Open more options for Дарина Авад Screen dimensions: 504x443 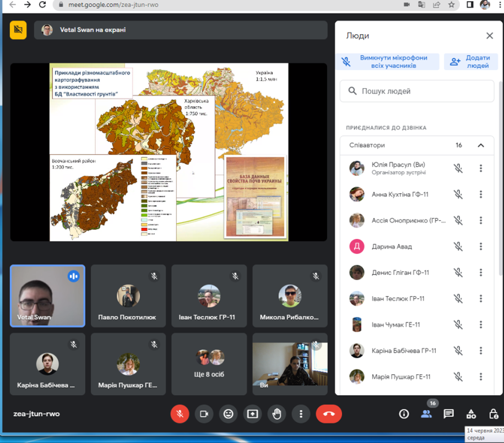(480, 247)
